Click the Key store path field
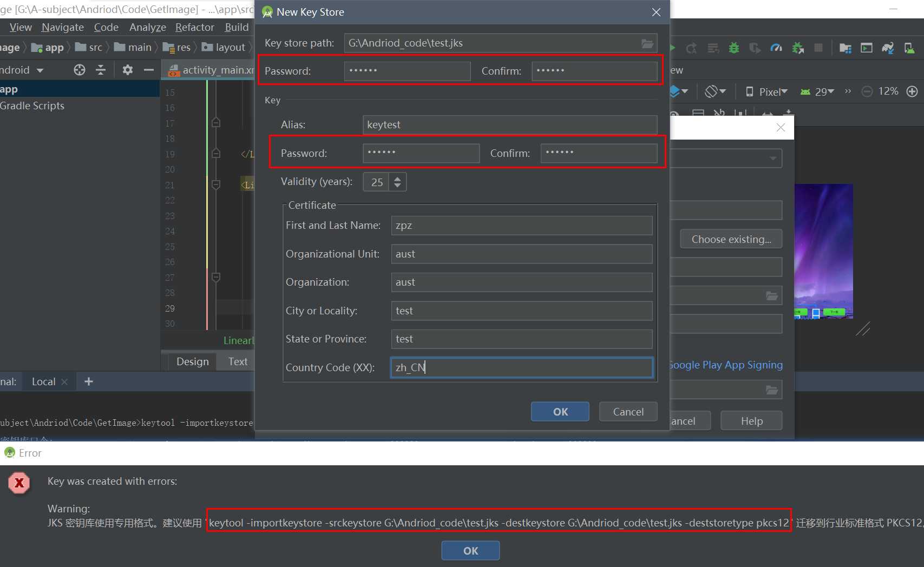Screen dimensions: 924x567 (501, 43)
